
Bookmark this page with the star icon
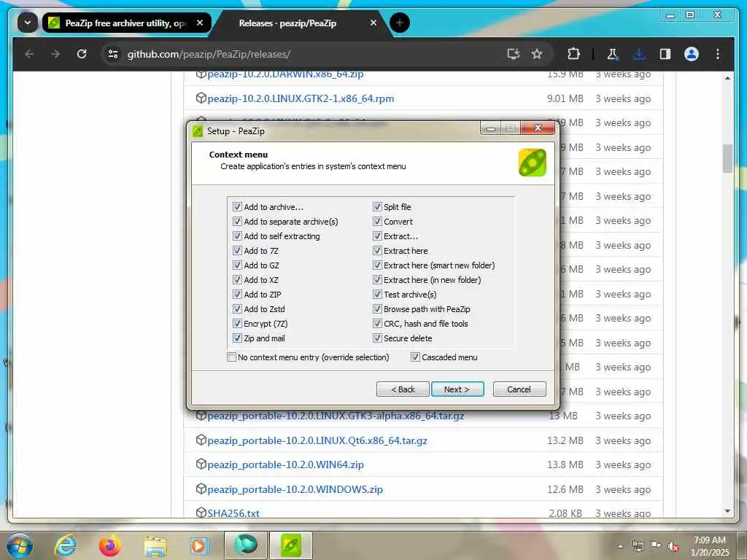click(x=537, y=54)
